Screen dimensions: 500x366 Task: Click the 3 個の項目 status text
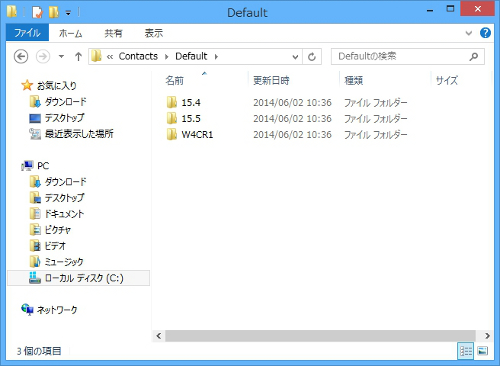click(39, 351)
